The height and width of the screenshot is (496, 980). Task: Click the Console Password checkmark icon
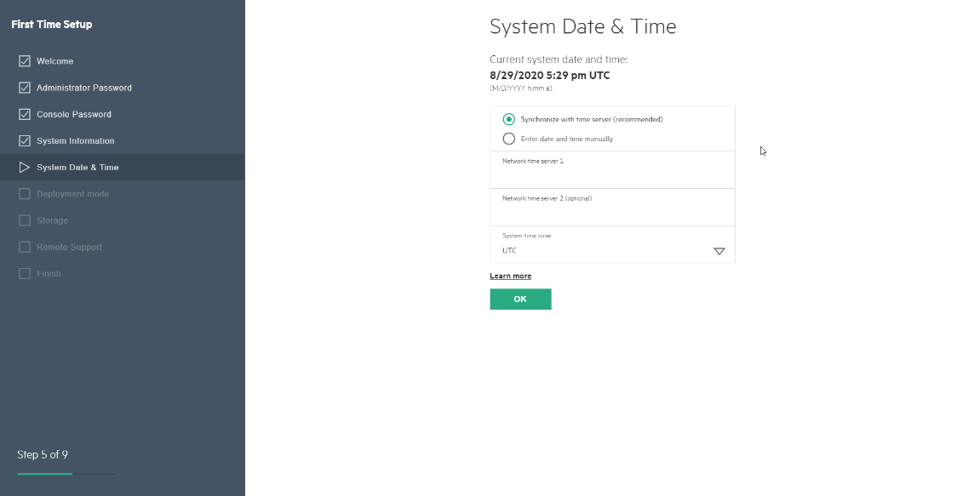click(25, 114)
